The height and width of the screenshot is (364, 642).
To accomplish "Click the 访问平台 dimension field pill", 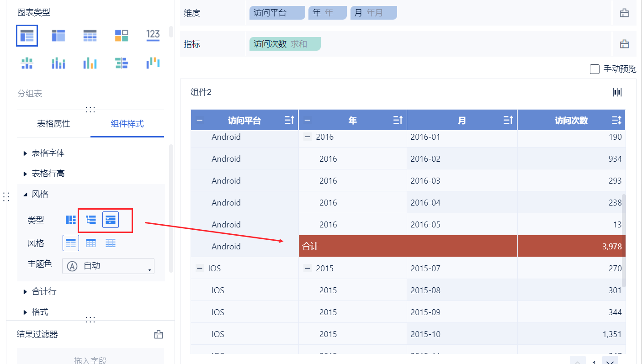I will click(277, 13).
